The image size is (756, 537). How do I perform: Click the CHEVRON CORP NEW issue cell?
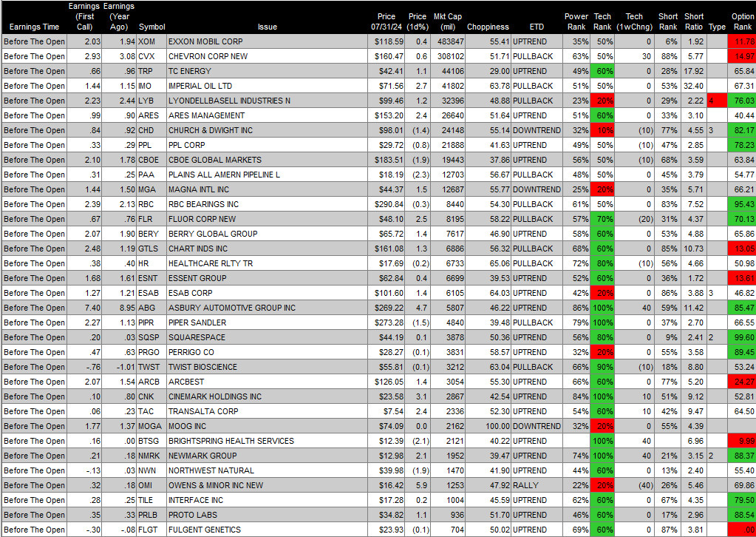click(x=267, y=56)
